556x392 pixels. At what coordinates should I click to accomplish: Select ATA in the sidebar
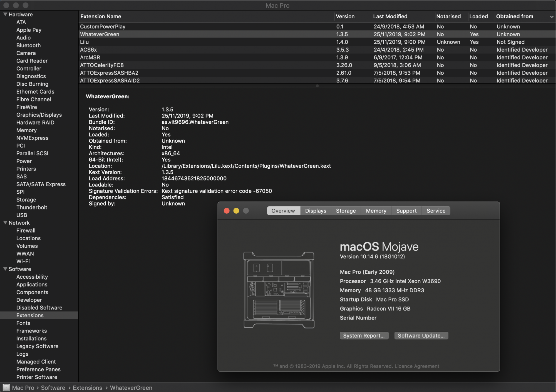tap(21, 22)
